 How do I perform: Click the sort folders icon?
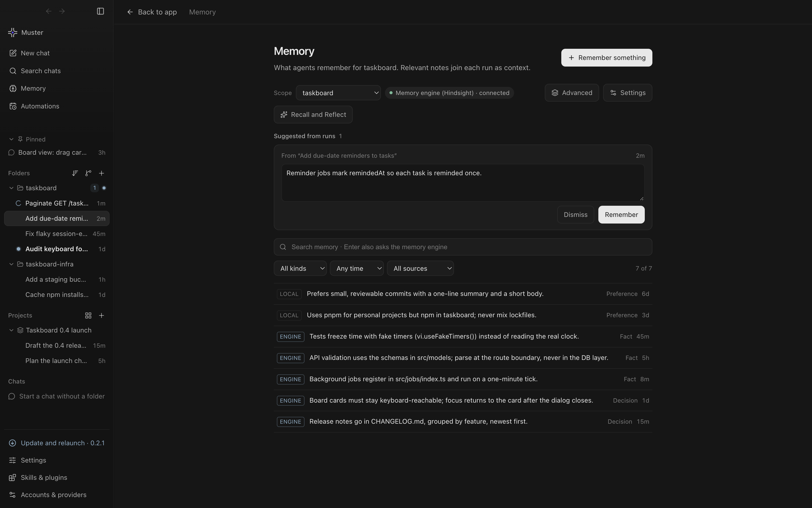pos(75,173)
